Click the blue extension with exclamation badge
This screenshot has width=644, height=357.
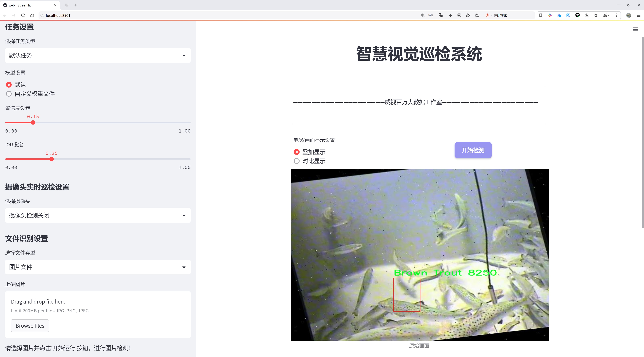click(x=559, y=15)
